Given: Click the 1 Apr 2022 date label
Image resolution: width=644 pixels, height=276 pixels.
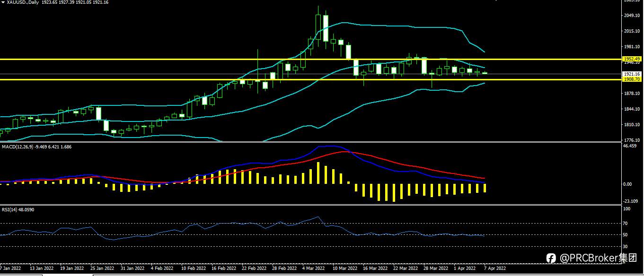Looking at the screenshot, I should click(465, 268).
